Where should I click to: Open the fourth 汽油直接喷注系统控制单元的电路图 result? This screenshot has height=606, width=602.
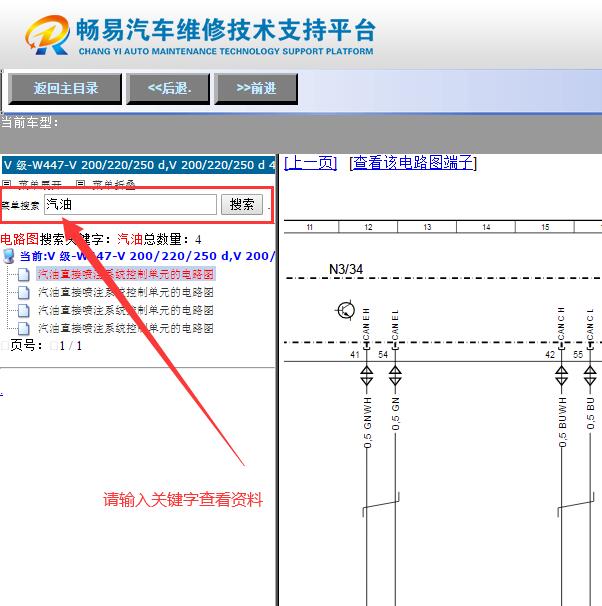[x=126, y=329]
